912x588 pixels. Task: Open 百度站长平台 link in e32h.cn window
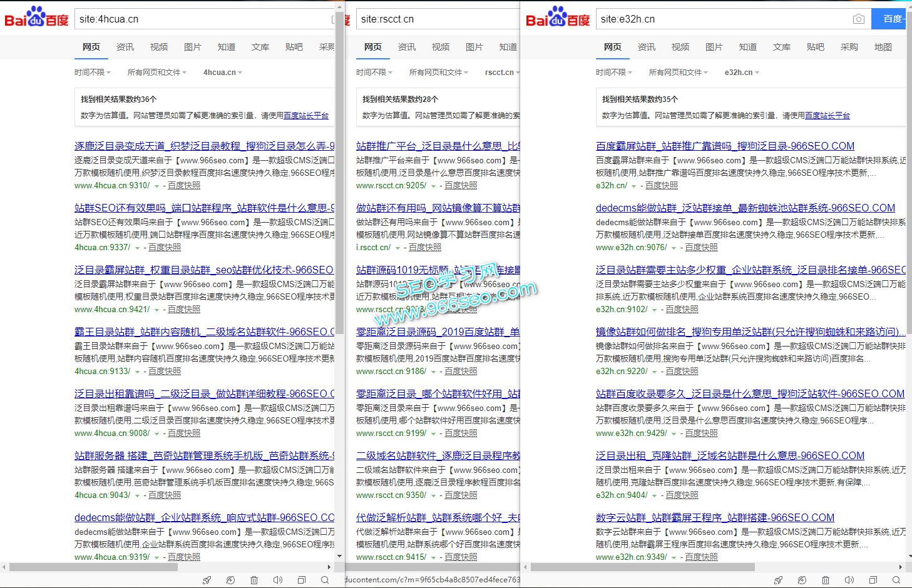pyautogui.click(x=827, y=116)
